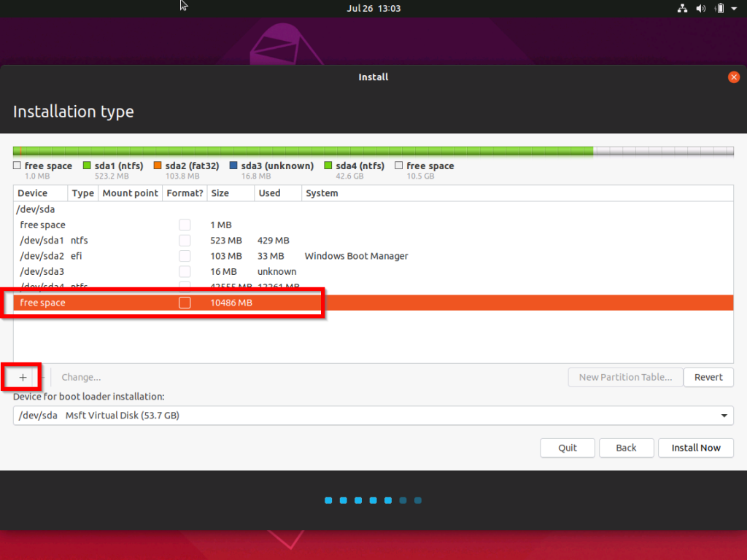Click the Install Now button

695,448
